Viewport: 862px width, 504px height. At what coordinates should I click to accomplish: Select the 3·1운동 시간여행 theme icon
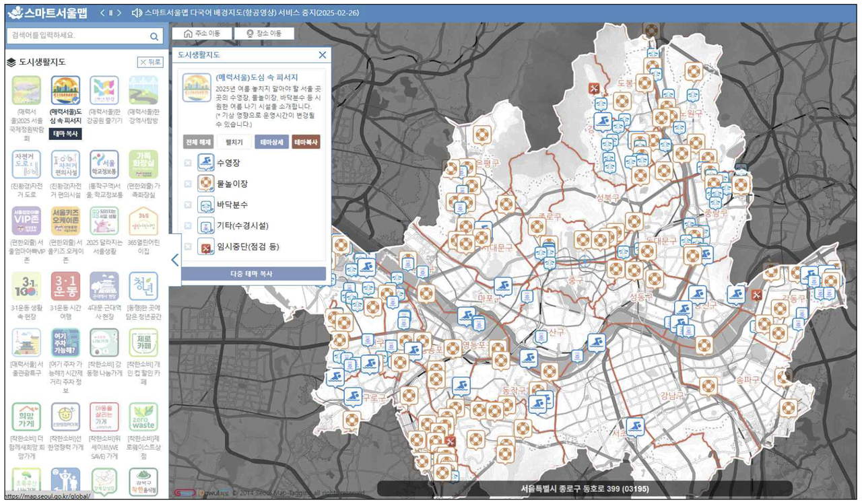[x=65, y=286]
